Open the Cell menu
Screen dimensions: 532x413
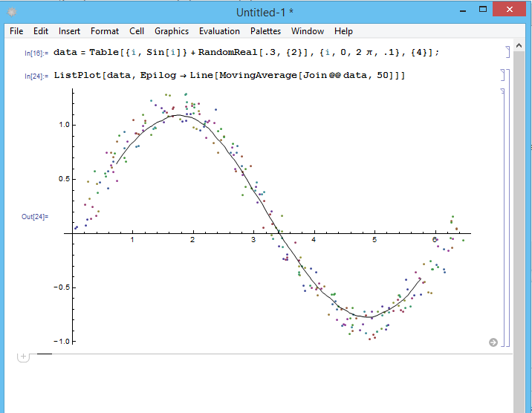click(137, 31)
